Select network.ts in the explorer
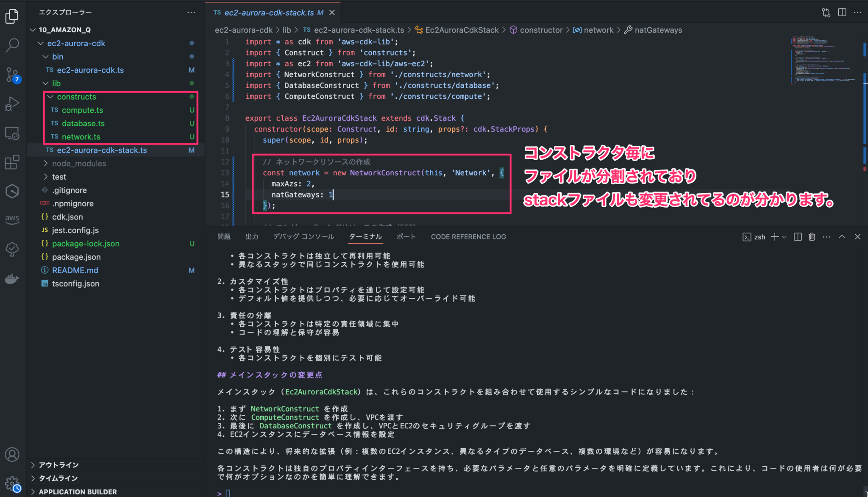This screenshot has height=497, width=868. tap(81, 136)
